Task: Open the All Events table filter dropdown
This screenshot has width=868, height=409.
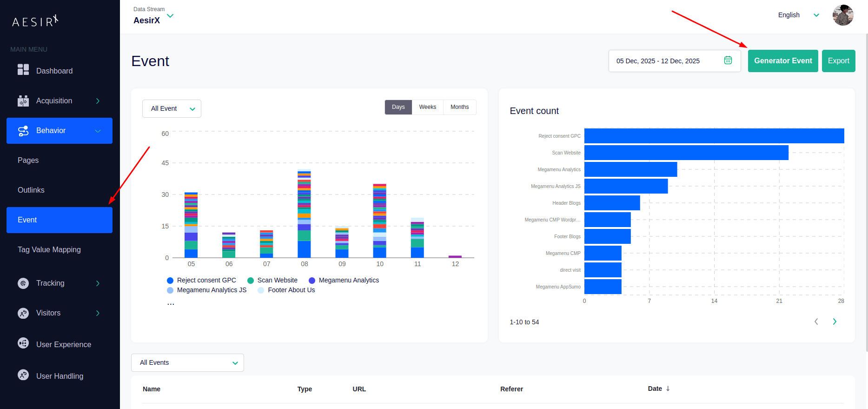Action: coord(187,363)
